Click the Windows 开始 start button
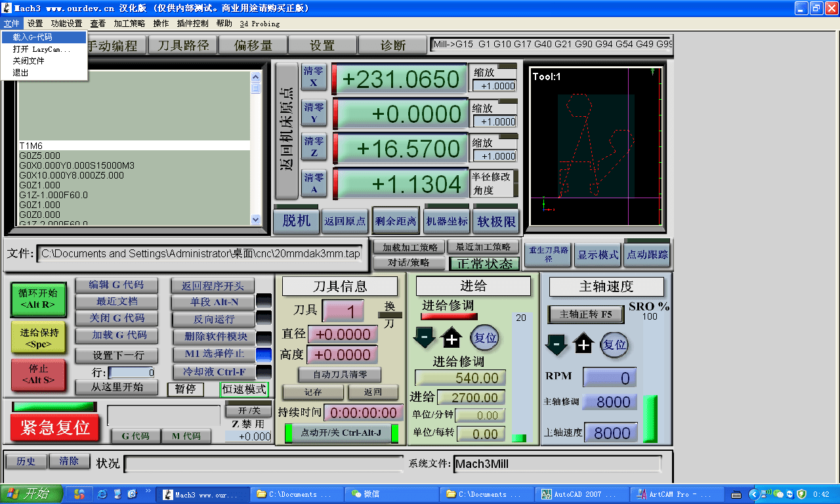840x504 pixels. (31, 493)
